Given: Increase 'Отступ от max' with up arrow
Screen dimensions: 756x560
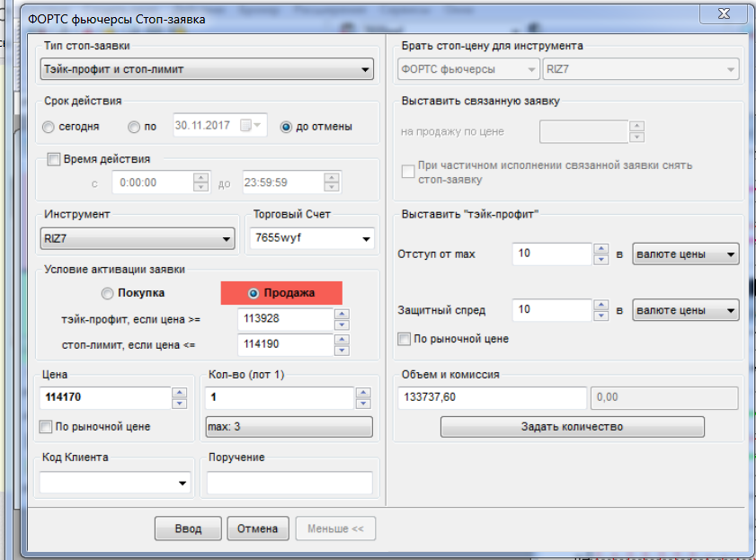Looking at the screenshot, I should (601, 249).
